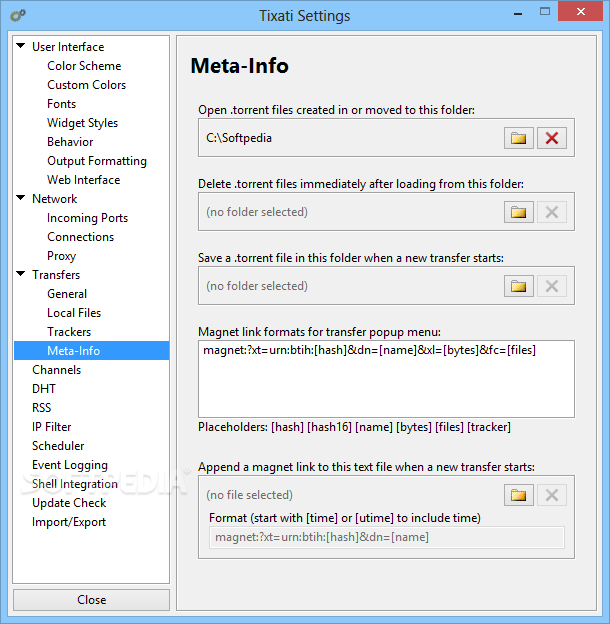This screenshot has width=610, height=624.
Task: Select Event Logging
Action: point(70,465)
